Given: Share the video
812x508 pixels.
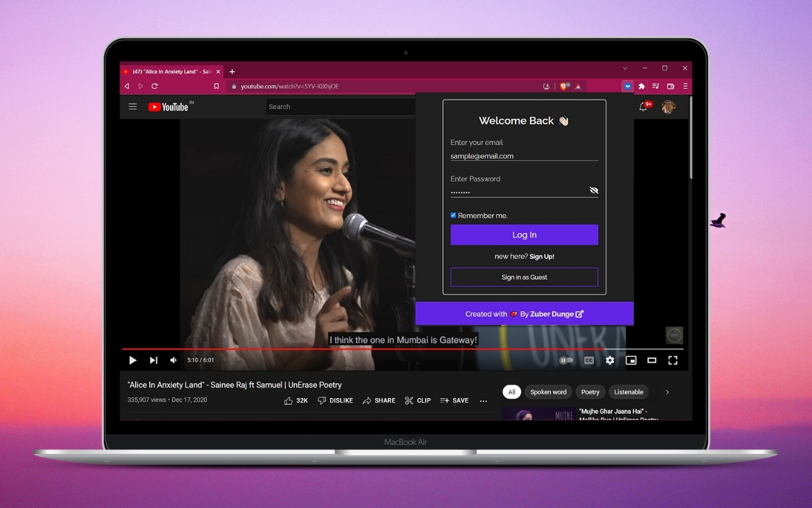Looking at the screenshot, I should 379,401.
